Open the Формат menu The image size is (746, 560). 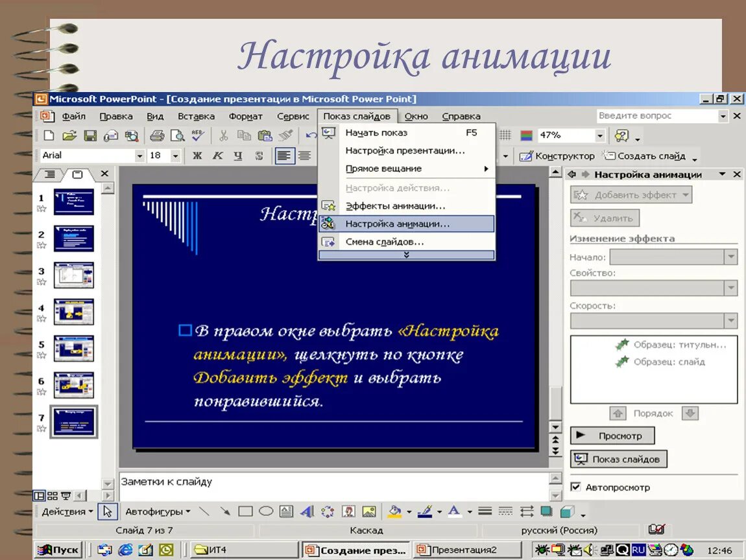click(x=245, y=116)
